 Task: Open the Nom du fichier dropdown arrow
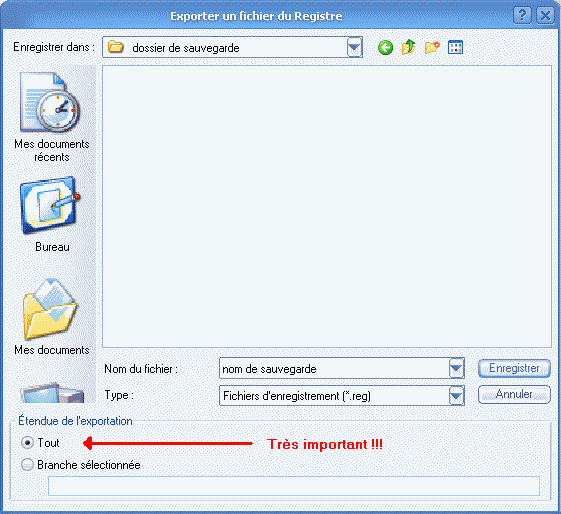[457, 368]
